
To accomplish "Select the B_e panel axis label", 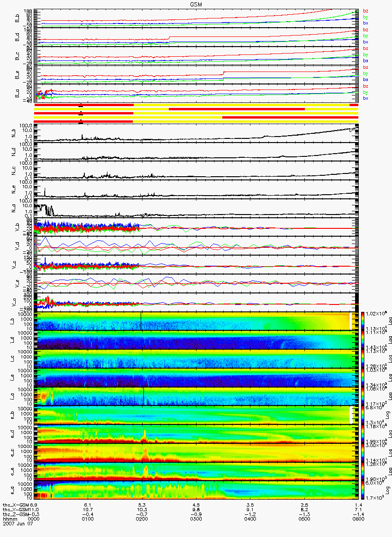I will (x=17, y=75).
